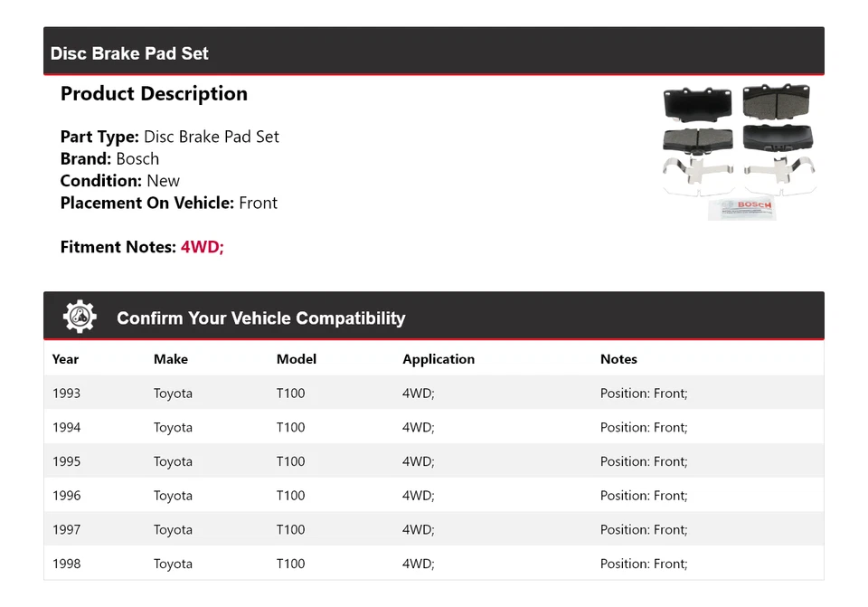Click the gear compatibility icon

pyautogui.click(x=80, y=317)
